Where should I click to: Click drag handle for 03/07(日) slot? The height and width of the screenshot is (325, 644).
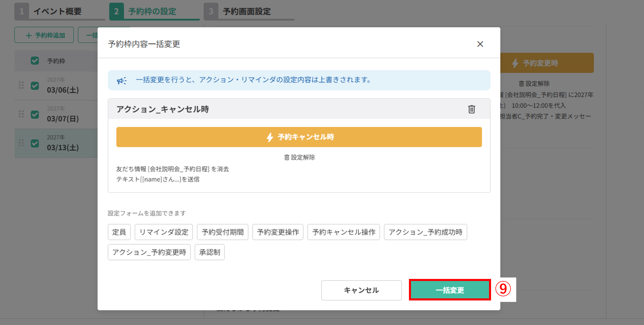coord(21,114)
